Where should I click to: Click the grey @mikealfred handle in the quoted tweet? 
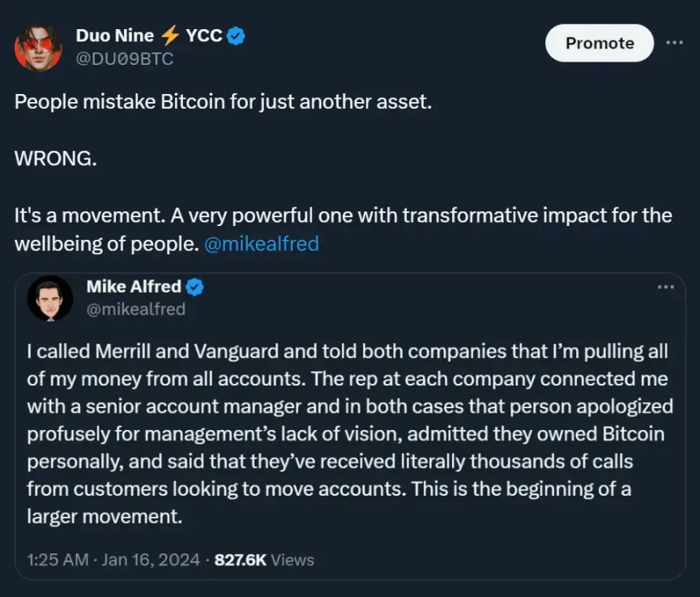pos(135,309)
